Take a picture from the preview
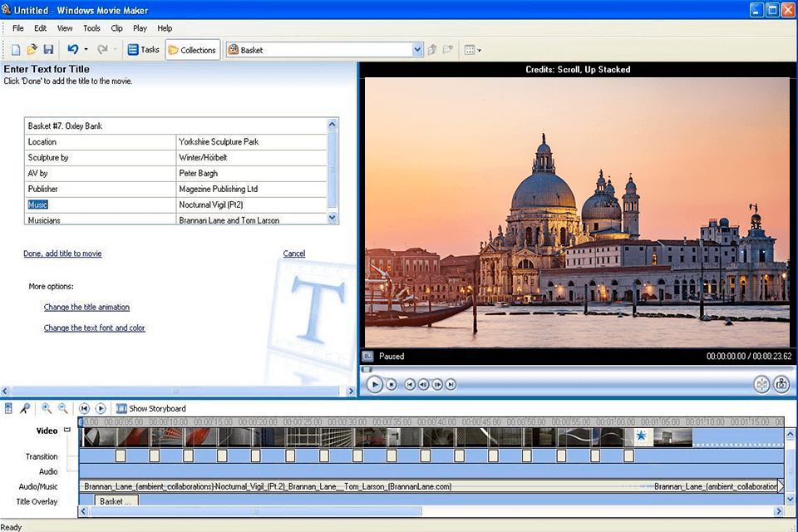 point(781,384)
